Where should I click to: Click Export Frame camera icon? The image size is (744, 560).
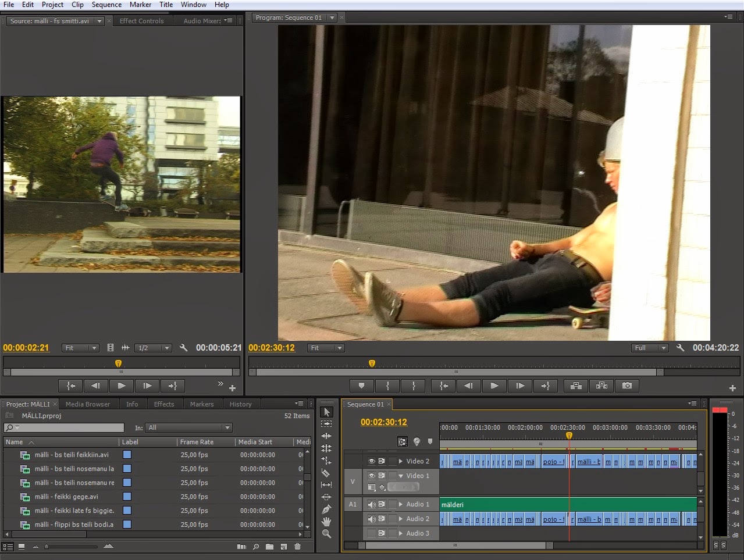626,386
